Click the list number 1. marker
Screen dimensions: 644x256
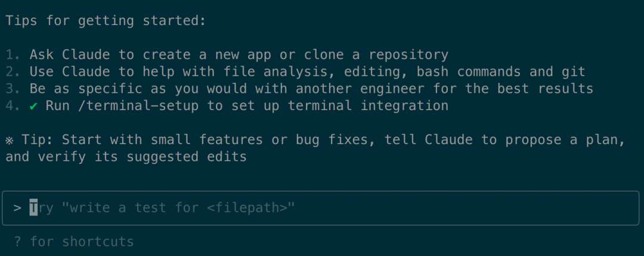(13, 55)
